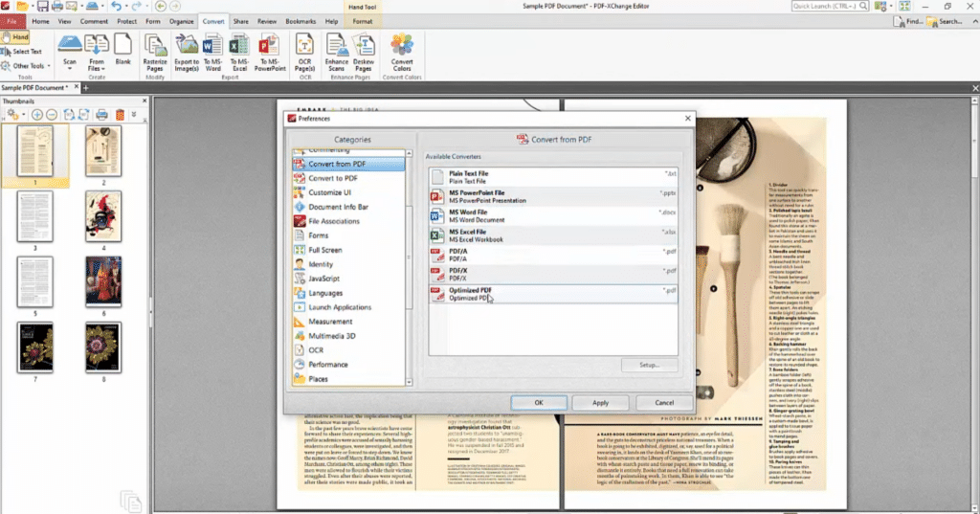Click the delete pages trash icon in Thumbnails
Image resolution: width=980 pixels, height=514 pixels.
pos(120,115)
